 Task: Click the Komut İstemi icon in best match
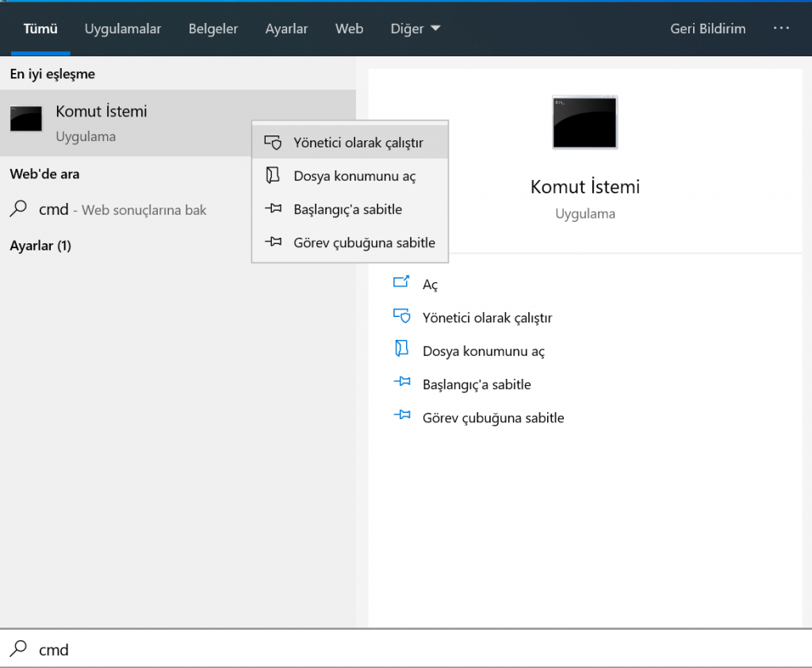tap(25, 119)
